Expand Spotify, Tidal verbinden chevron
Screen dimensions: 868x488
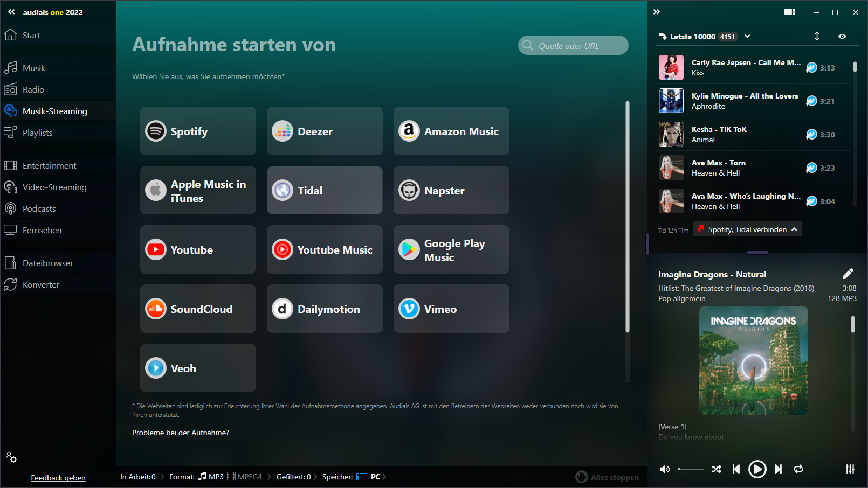pyautogui.click(x=794, y=229)
